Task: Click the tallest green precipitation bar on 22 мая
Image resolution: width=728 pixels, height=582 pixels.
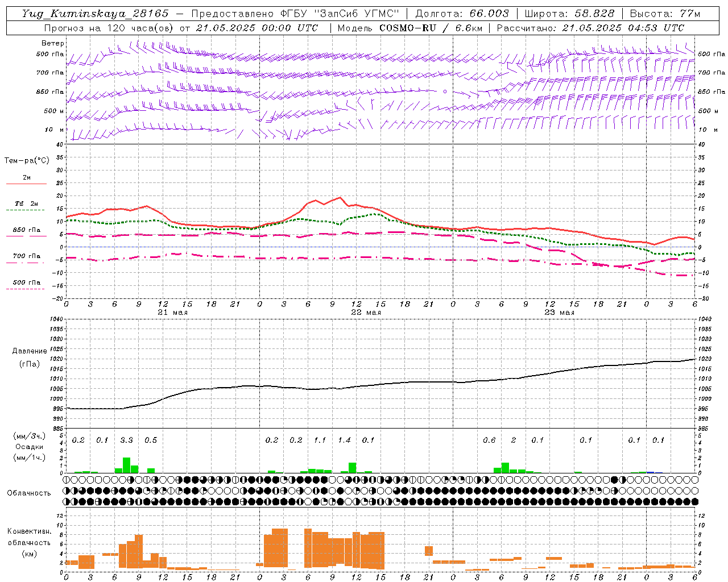Action: click(x=352, y=468)
